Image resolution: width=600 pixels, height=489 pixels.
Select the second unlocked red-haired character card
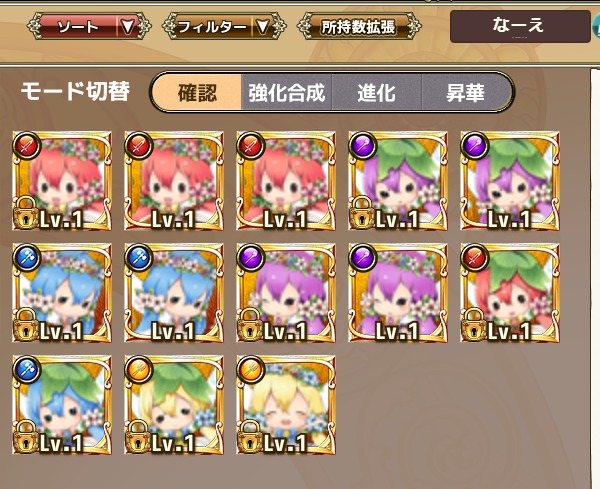click(286, 181)
